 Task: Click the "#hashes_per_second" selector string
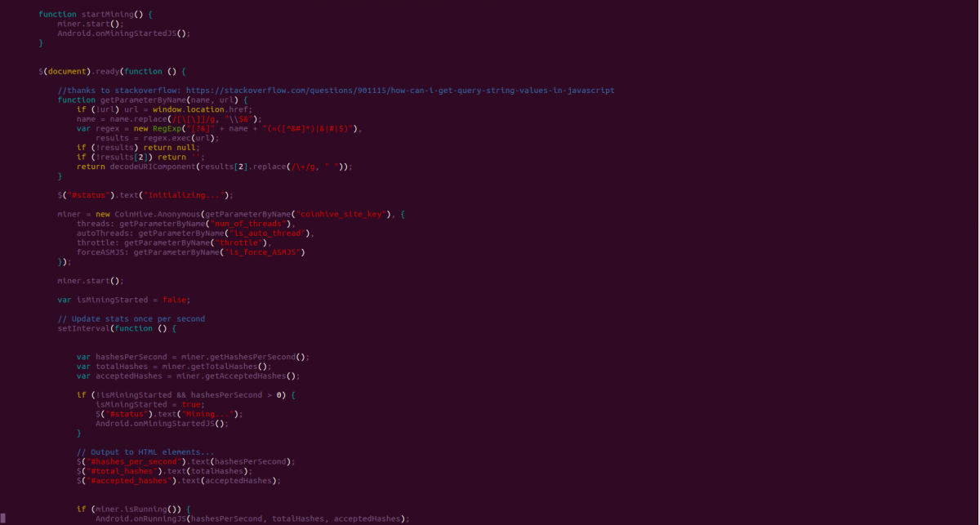pyautogui.click(x=134, y=461)
